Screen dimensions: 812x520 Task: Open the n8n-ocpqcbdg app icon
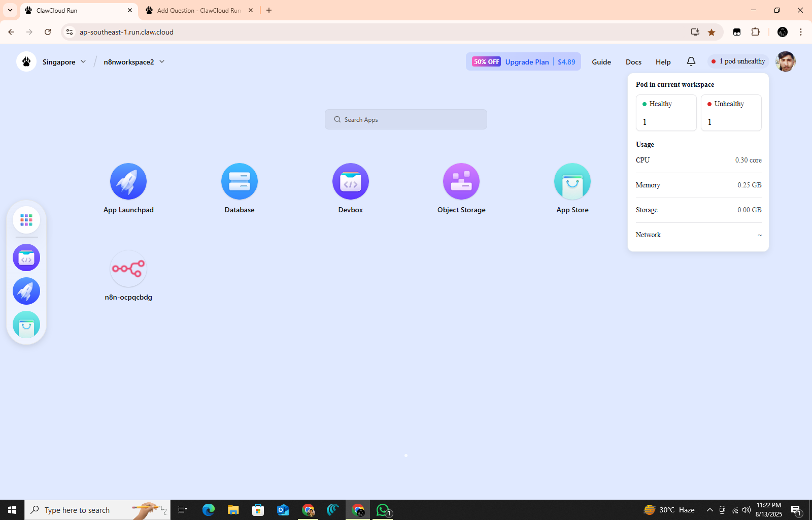pyautogui.click(x=128, y=269)
